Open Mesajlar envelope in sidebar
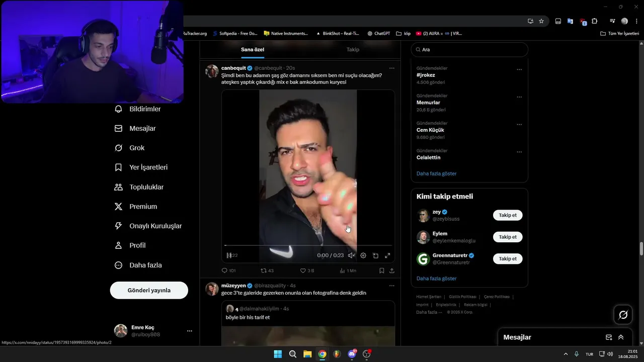 point(135,129)
